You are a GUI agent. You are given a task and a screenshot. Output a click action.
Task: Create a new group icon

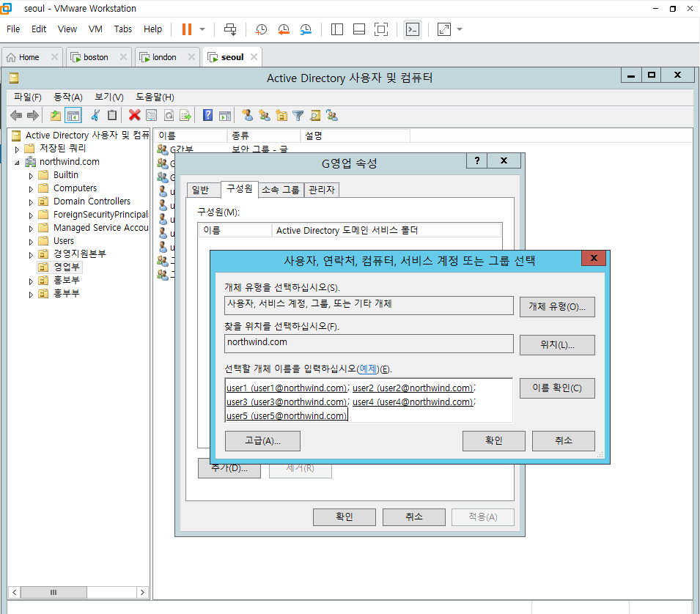coord(265,116)
